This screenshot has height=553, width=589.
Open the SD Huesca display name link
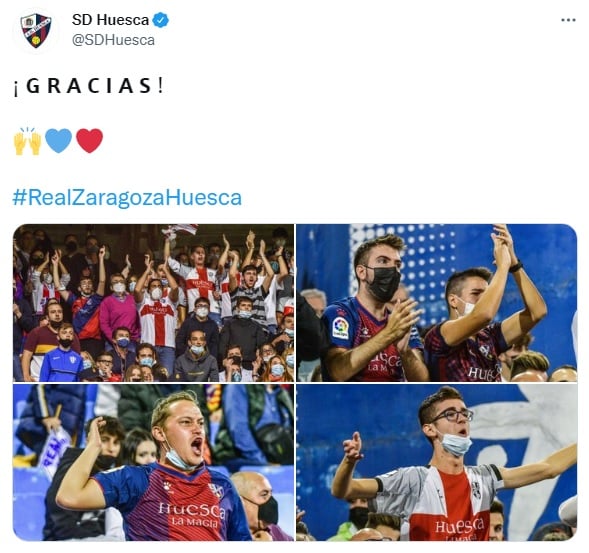click(110, 20)
